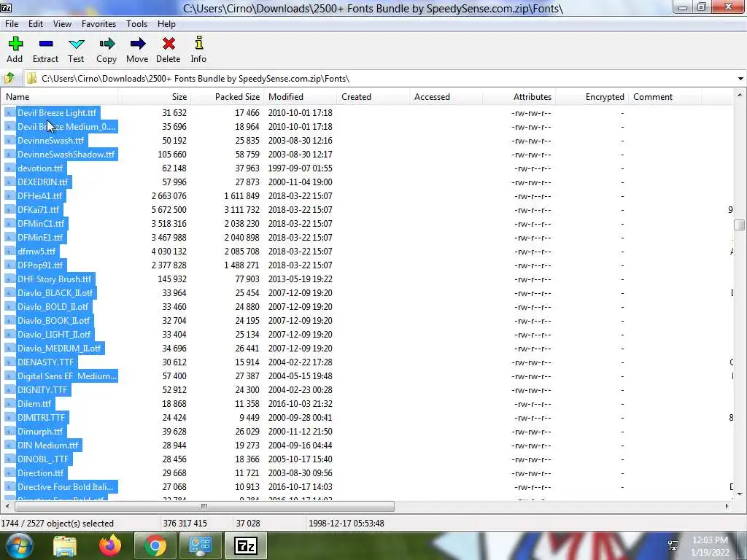This screenshot has width=747, height=560.
Task: Click the 7z icon in title bar
Action: click(6, 7)
